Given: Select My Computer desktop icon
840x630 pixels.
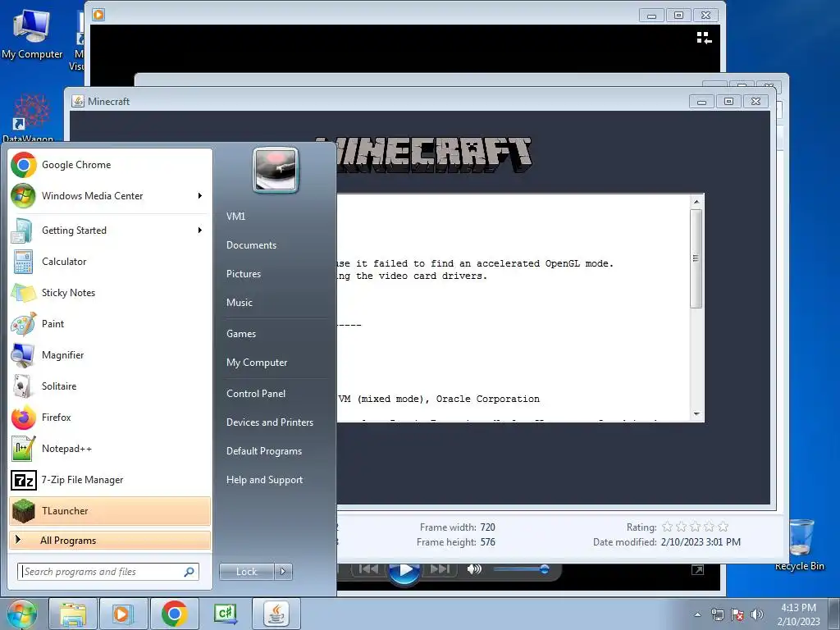Looking at the screenshot, I should 32,34.
